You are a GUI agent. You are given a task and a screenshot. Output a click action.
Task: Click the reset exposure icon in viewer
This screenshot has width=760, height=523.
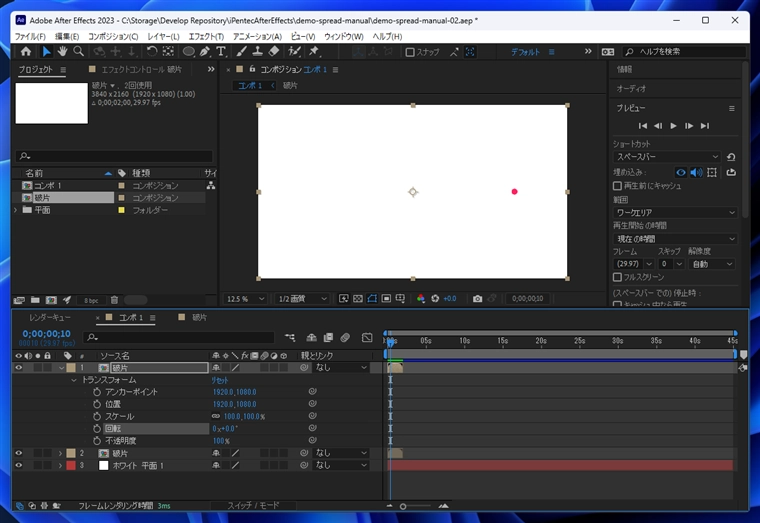point(435,299)
